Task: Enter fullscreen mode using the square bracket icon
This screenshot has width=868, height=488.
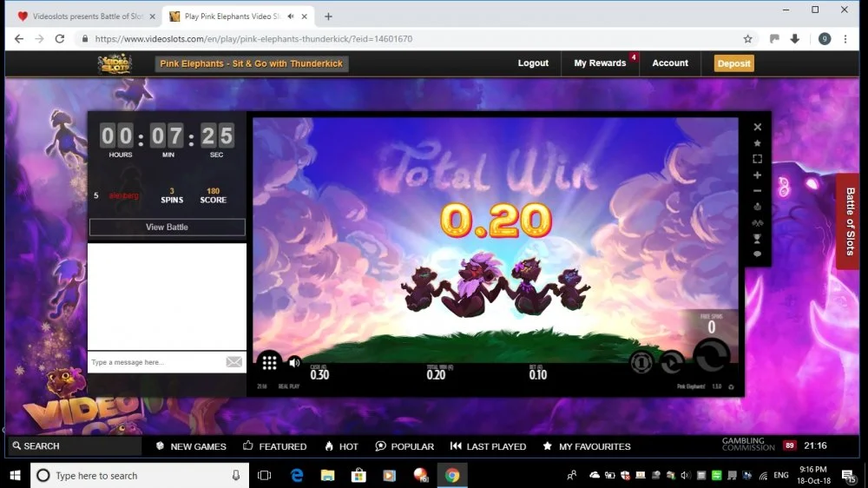Action: click(x=757, y=159)
